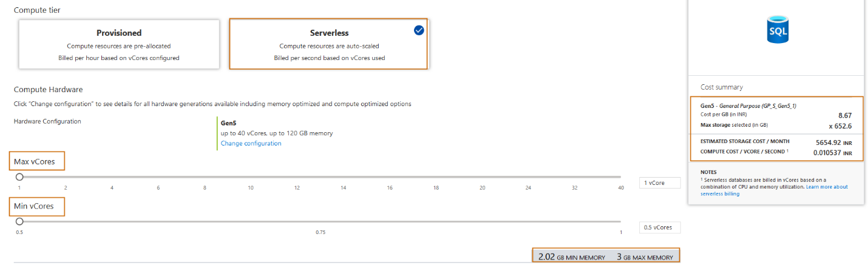Set Max vCores slider to 24
The image size is (868, 268).
pyautogui.click(x=528, y=177)
